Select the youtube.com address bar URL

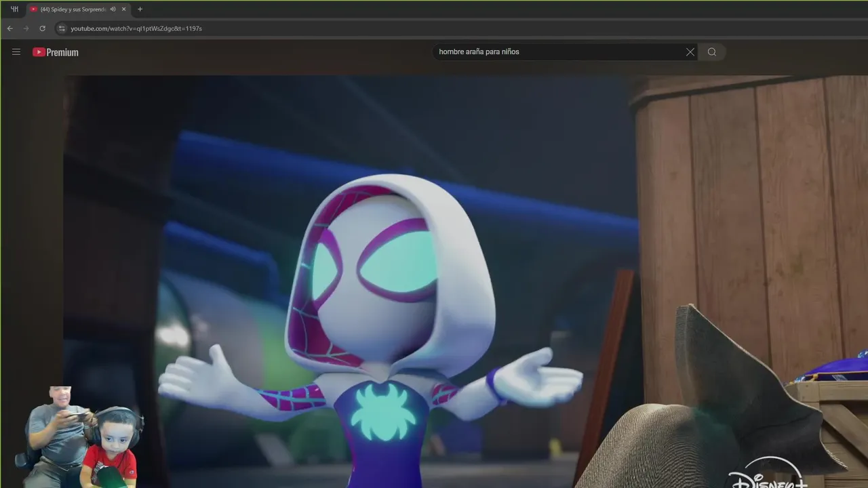click(x=136, y=28)
